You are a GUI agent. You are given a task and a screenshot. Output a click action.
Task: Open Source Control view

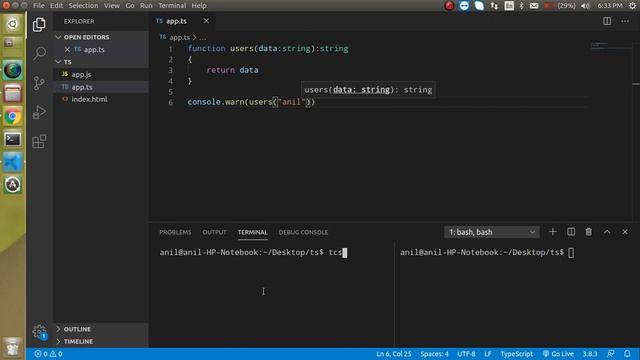tap(39, 83)
